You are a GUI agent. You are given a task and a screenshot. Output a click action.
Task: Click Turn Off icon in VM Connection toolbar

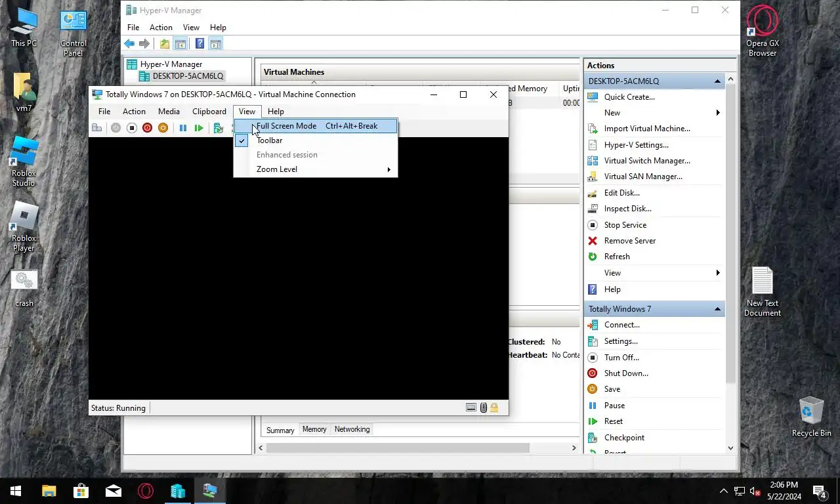coord(131,128)
